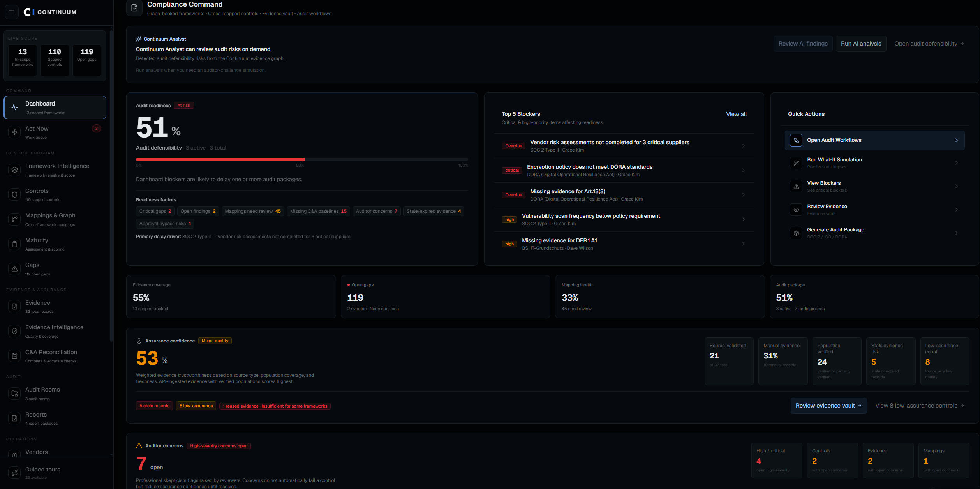Click the red audit readiness progress bar
Viewport: 980px width, 489px height.
(220, 159)
